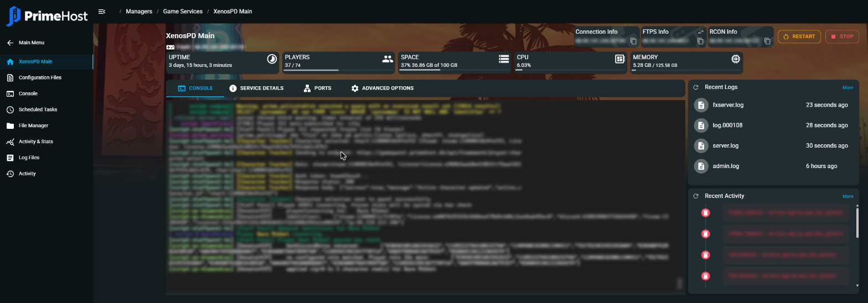
Task: Click the 6 hours ago timestamp
Action: pyautogui.click(x=821, y=166)
